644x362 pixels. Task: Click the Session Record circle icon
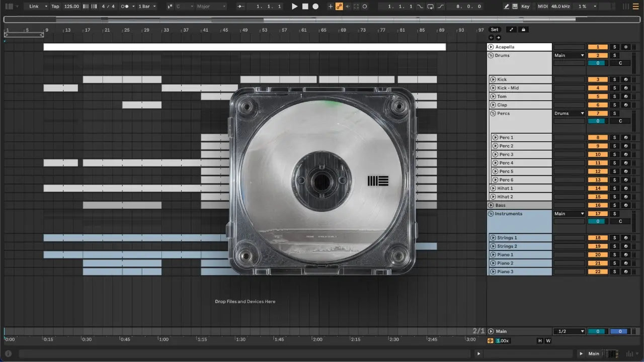[x=365, y=7]
